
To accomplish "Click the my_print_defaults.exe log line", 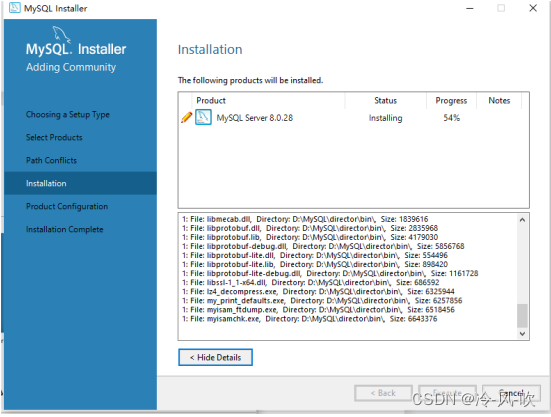I will [x=322, y=301].
